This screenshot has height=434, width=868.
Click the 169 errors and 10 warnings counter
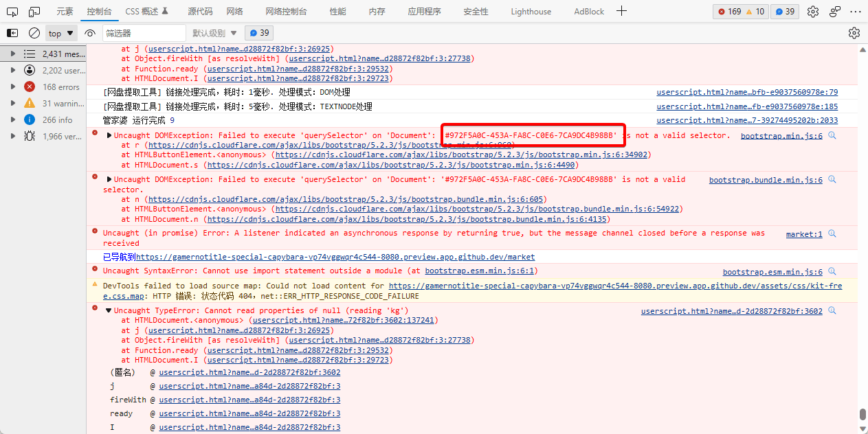coord(740,12)
